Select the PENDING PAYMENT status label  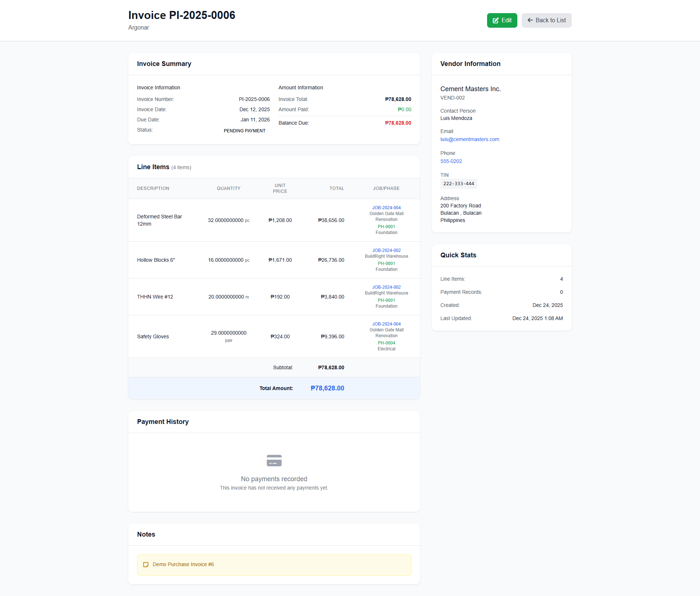point(245,131)
